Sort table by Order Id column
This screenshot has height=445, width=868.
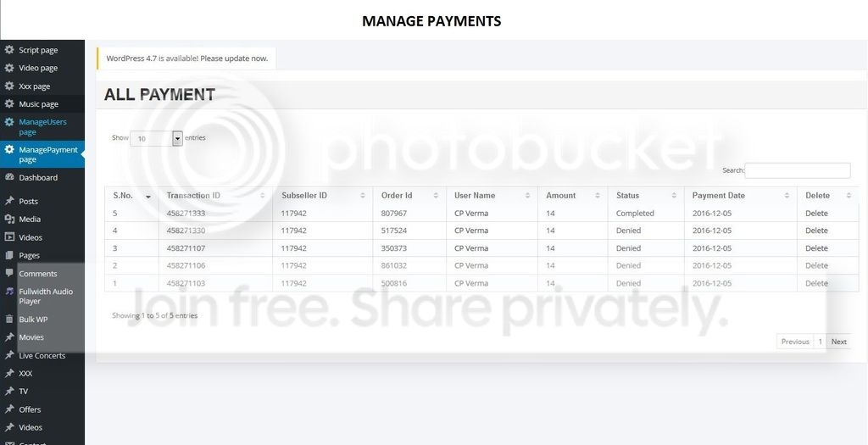pos(409,196)
